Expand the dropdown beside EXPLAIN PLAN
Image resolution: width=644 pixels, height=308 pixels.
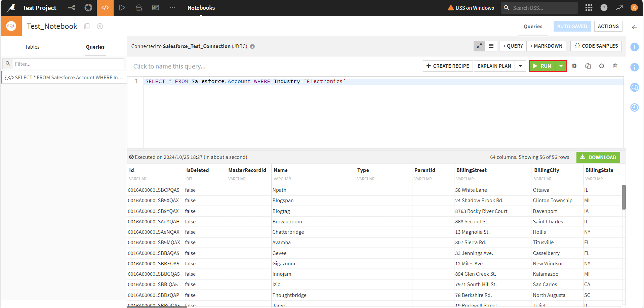[x=520, y=66]
